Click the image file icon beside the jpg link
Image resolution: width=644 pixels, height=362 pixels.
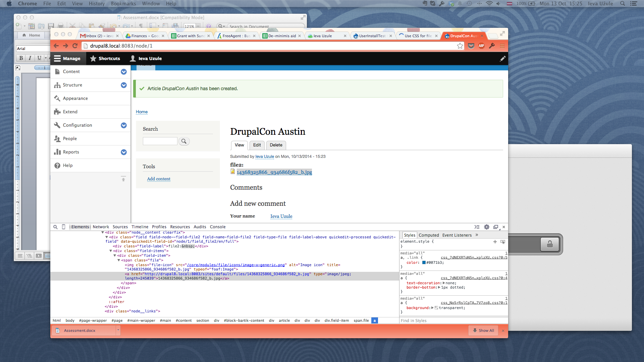233,172
